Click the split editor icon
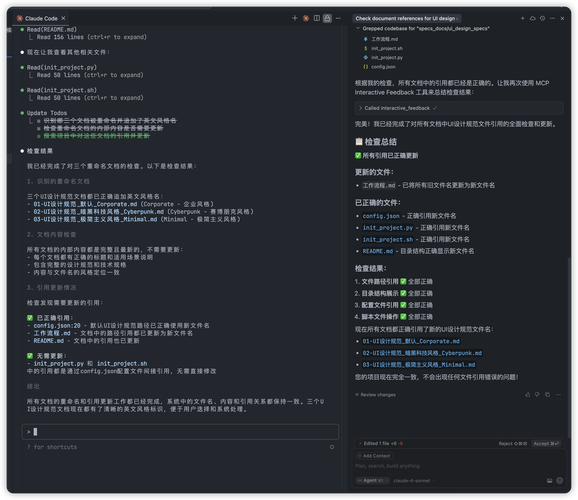This screenshot has width=578, height=500. tap(316, 18)
